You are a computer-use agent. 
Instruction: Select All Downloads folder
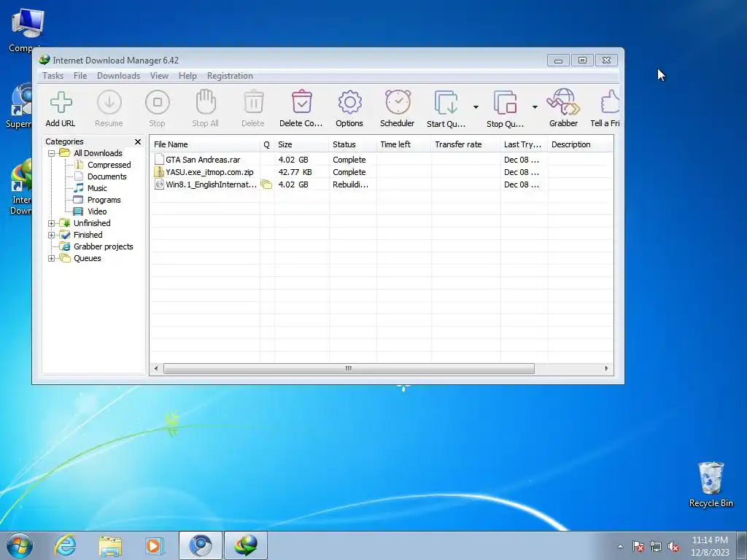click(x=98, y=153)
